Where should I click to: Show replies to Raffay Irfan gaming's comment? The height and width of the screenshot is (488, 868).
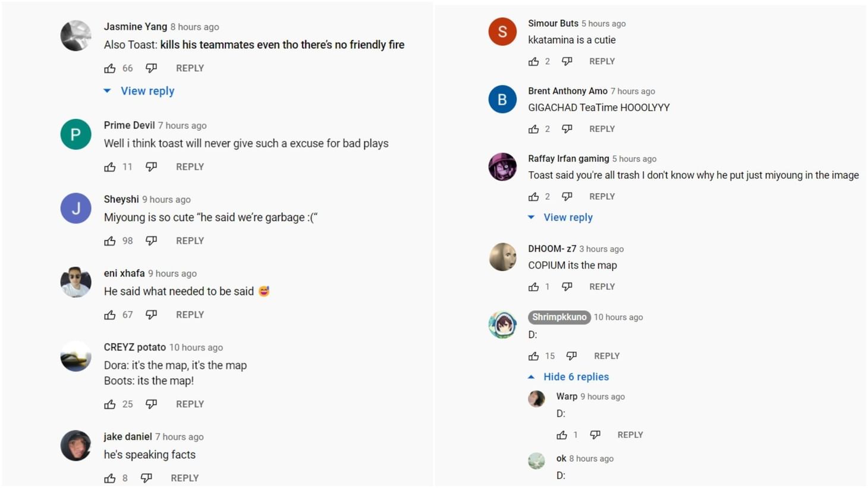click(x=568, y=217)
